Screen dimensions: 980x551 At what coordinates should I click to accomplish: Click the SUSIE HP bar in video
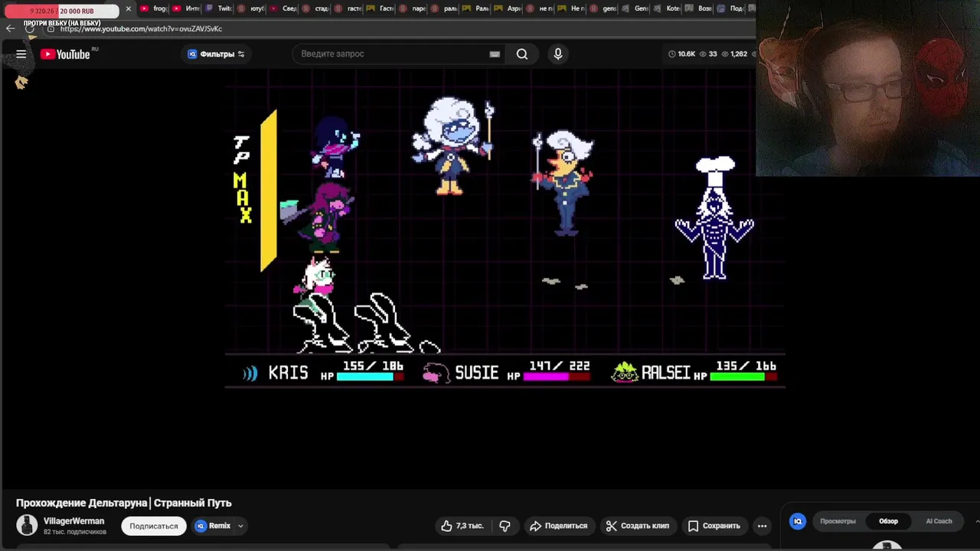click(x=557, y=377)
